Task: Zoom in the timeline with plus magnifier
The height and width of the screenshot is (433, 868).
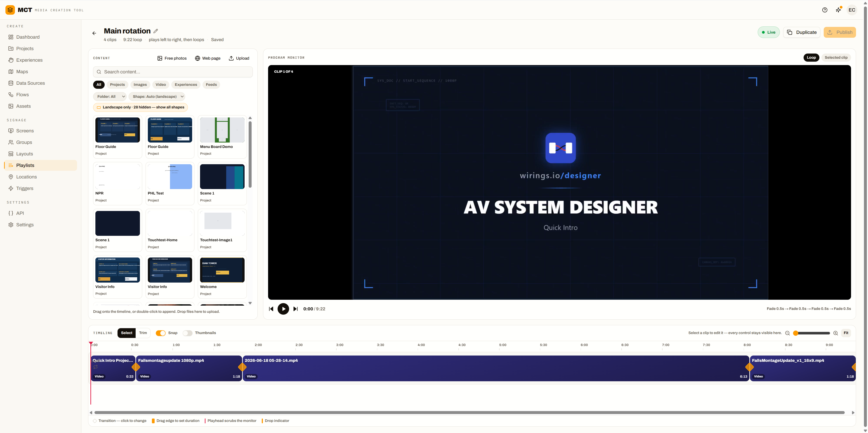Action: pyautogui.click(x=835, y=333)
